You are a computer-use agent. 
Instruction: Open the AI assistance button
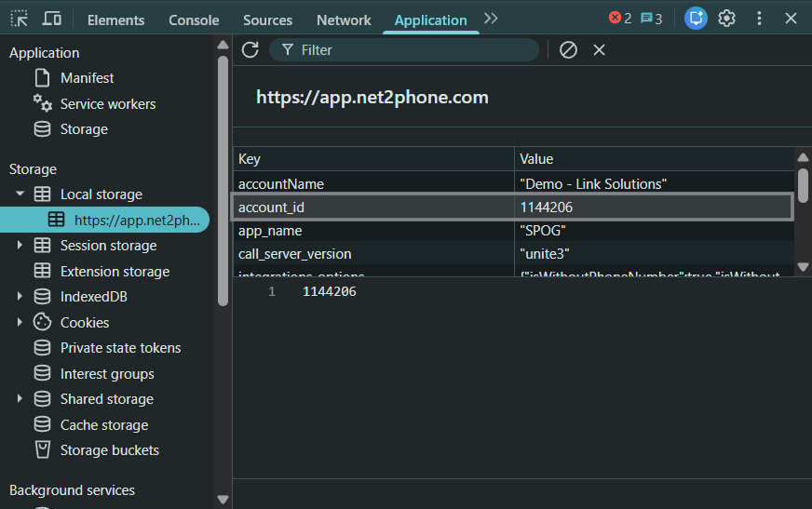pos(696,19)
